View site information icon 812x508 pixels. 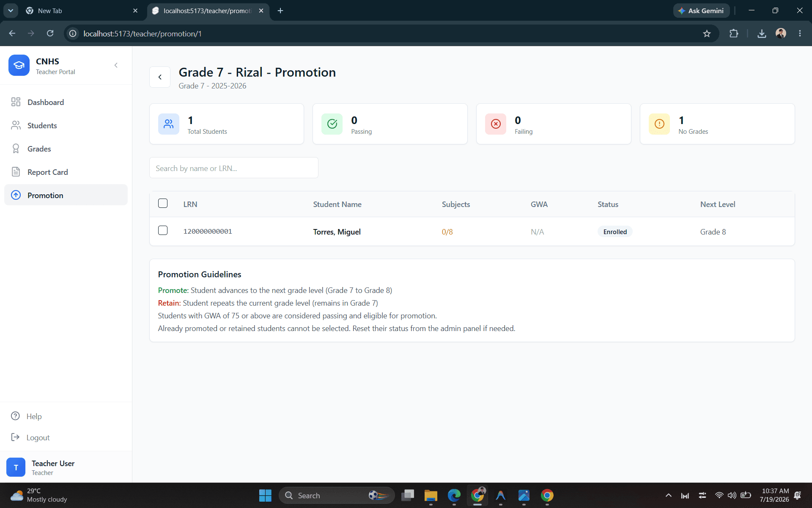point(73,33)
